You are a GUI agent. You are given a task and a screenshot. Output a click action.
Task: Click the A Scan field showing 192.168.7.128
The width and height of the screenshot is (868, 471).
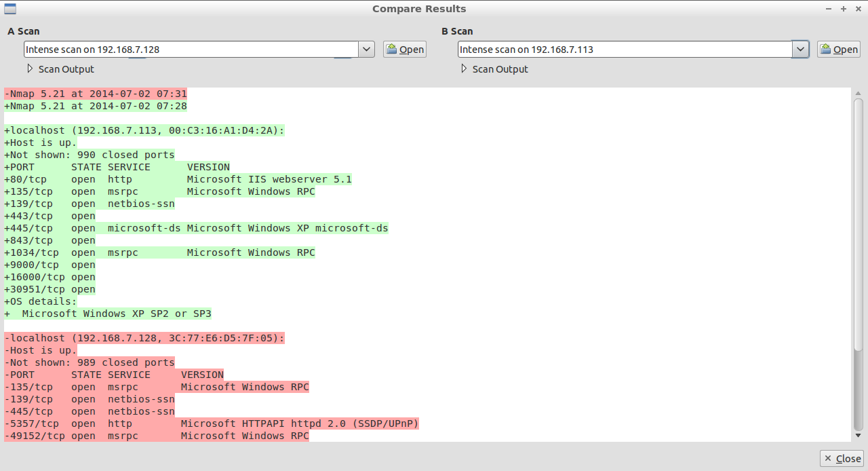pos(190,50)
